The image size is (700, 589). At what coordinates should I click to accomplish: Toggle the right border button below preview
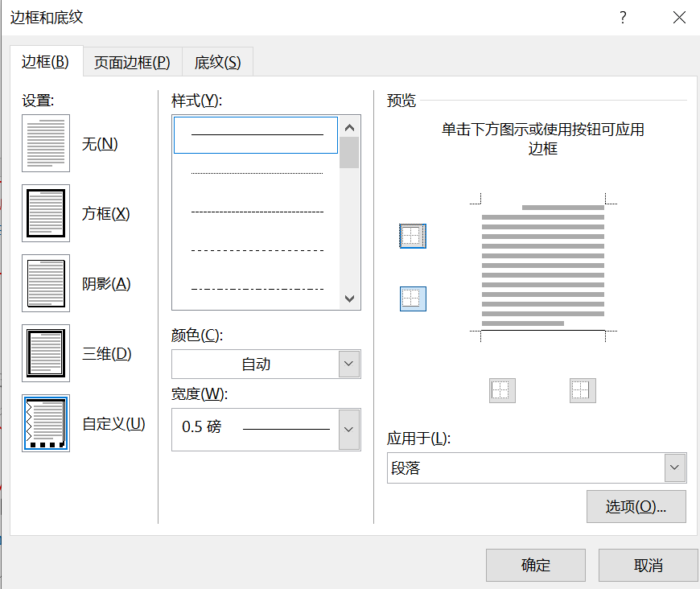(583, 391)
